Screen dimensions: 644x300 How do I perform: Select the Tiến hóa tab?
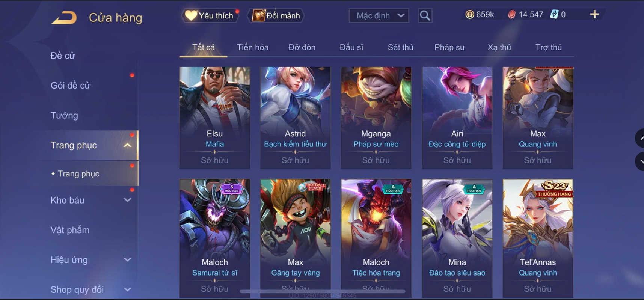coord(252,47)
